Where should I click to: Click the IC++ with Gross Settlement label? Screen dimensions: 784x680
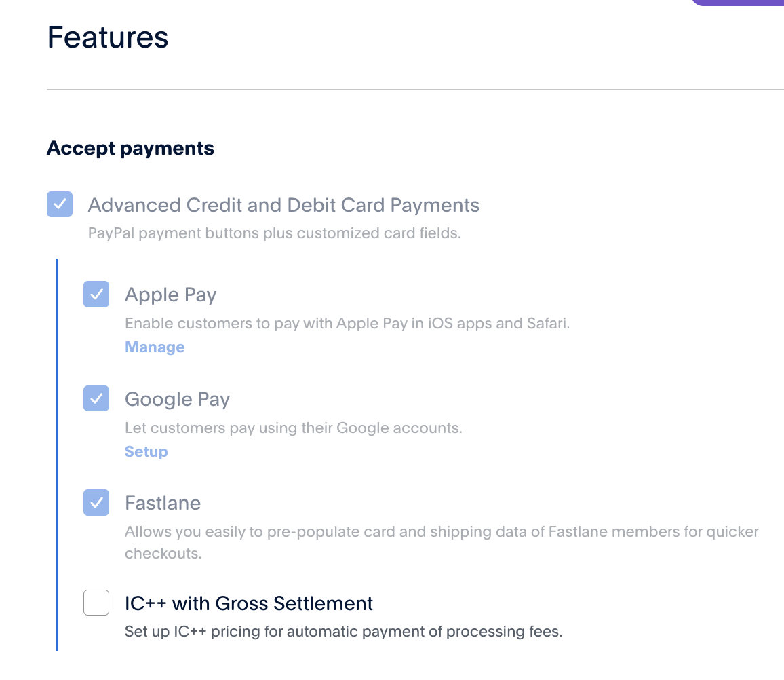[x=249, y=603]
